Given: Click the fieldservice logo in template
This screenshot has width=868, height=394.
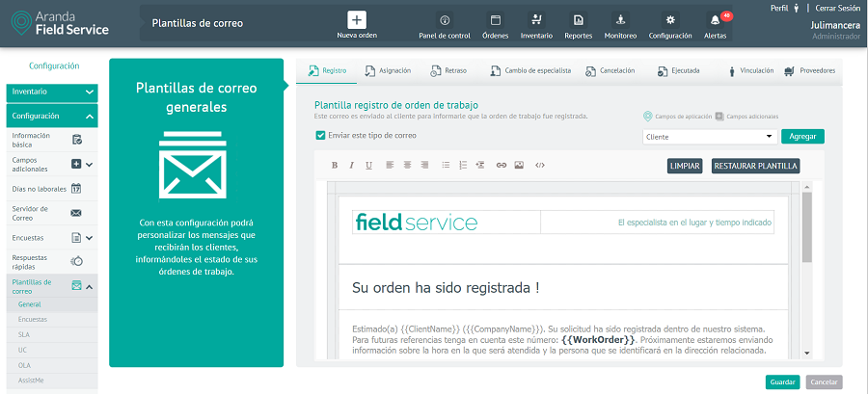Looking at the screenshot, I should pos(417,223).
